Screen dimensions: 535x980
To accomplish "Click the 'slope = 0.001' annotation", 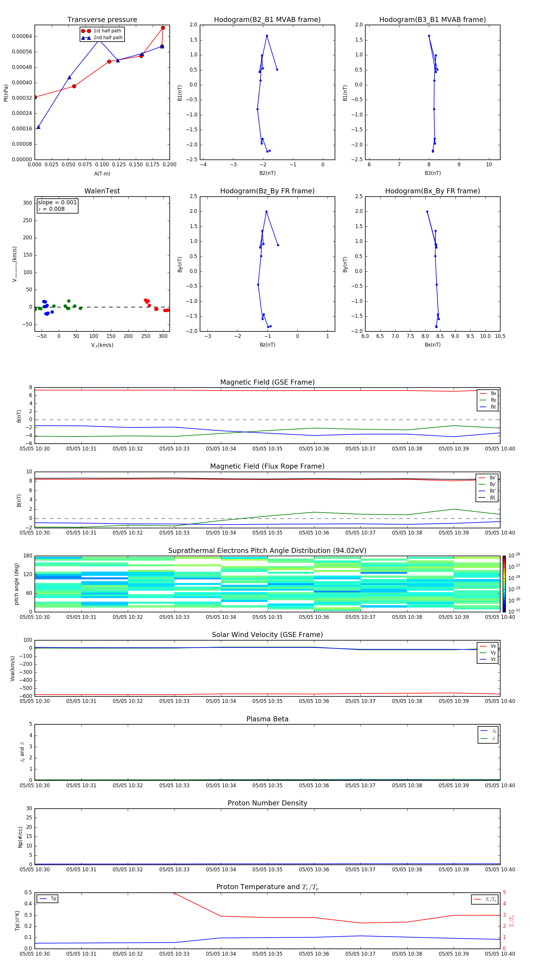I will pos(57,203).
